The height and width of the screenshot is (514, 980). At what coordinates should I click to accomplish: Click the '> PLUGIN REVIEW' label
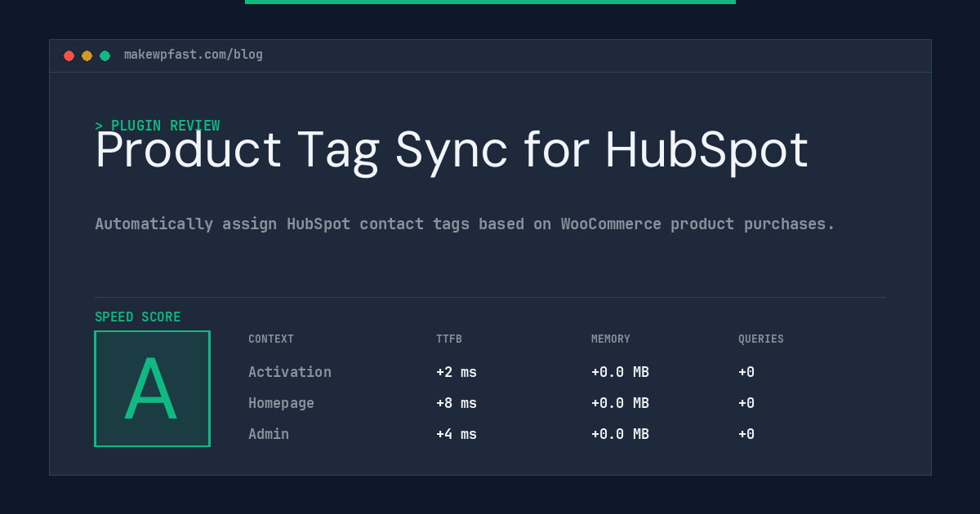[x=158, y=126]
